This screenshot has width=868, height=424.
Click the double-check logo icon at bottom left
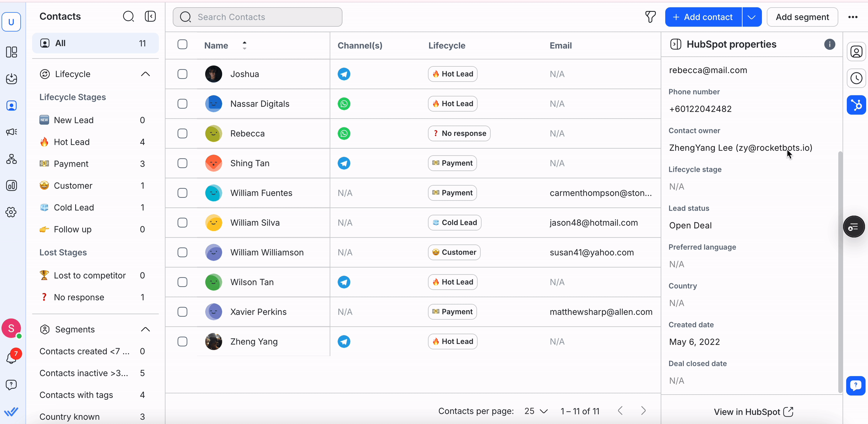[x=12, y=412]
